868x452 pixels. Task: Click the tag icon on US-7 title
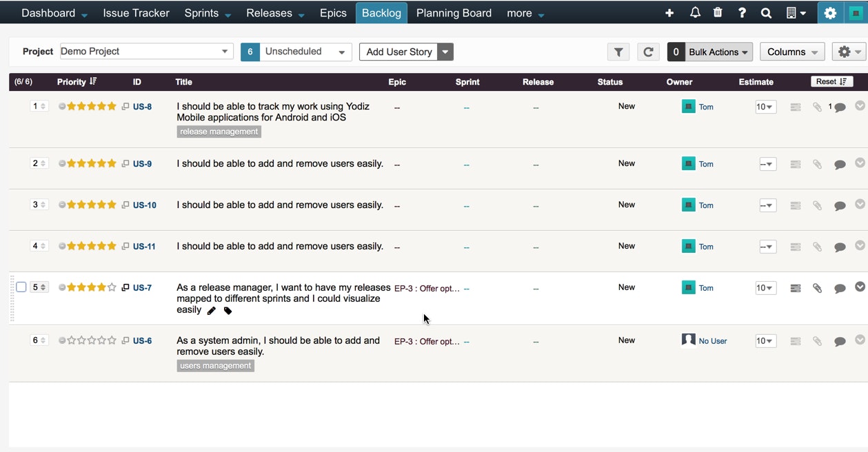coord(228,311)
